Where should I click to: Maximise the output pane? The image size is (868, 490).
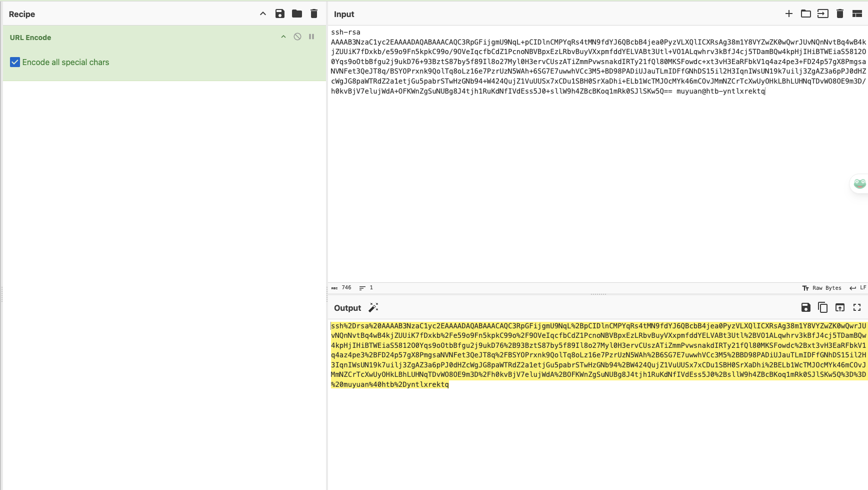click(857, 308)
